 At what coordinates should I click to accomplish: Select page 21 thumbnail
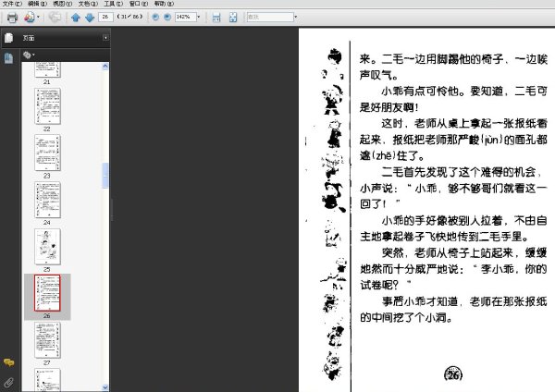(47, 69)
